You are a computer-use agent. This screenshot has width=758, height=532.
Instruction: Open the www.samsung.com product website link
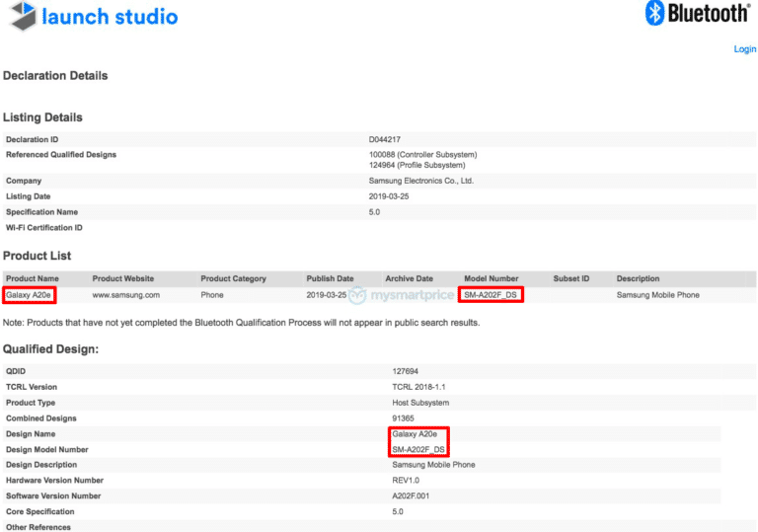pos(125,295)
